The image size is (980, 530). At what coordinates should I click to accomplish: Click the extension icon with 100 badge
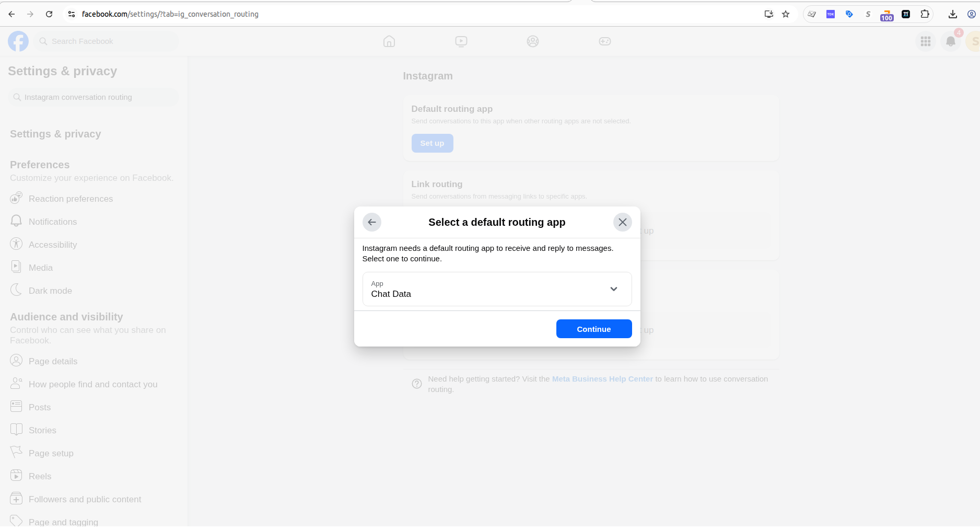tap(887, 15)
